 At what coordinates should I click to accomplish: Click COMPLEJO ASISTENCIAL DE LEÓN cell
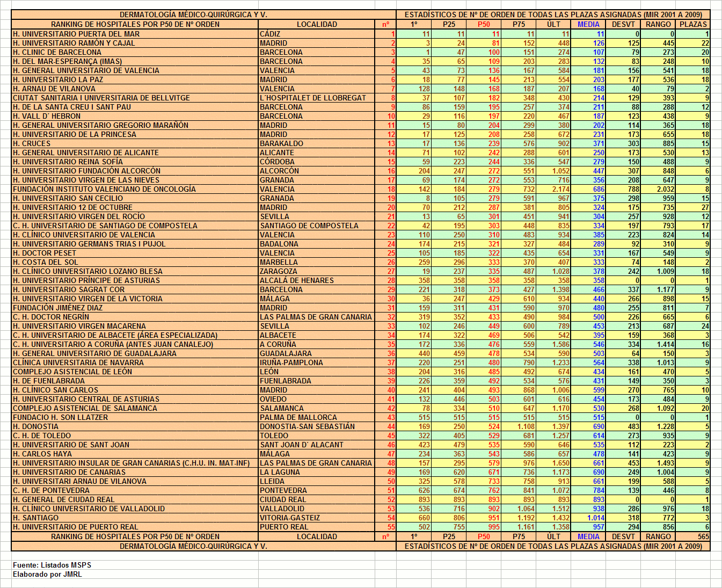(x=135, y=372)
